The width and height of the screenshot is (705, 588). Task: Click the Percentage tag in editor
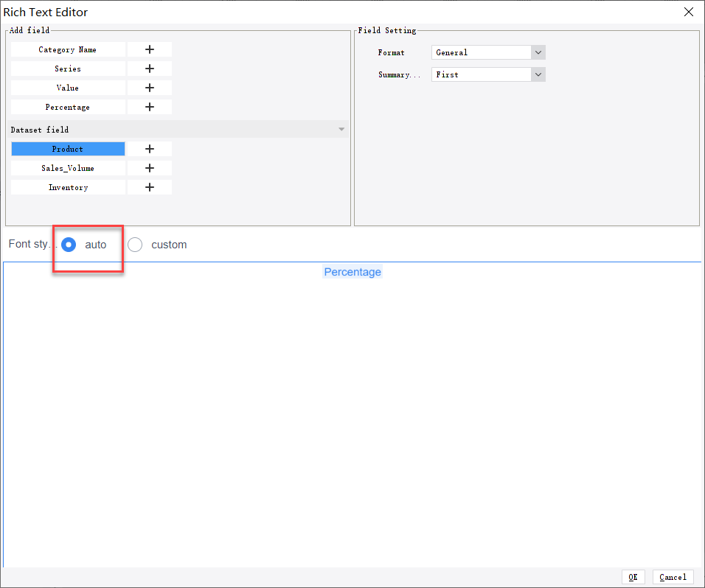352,272
